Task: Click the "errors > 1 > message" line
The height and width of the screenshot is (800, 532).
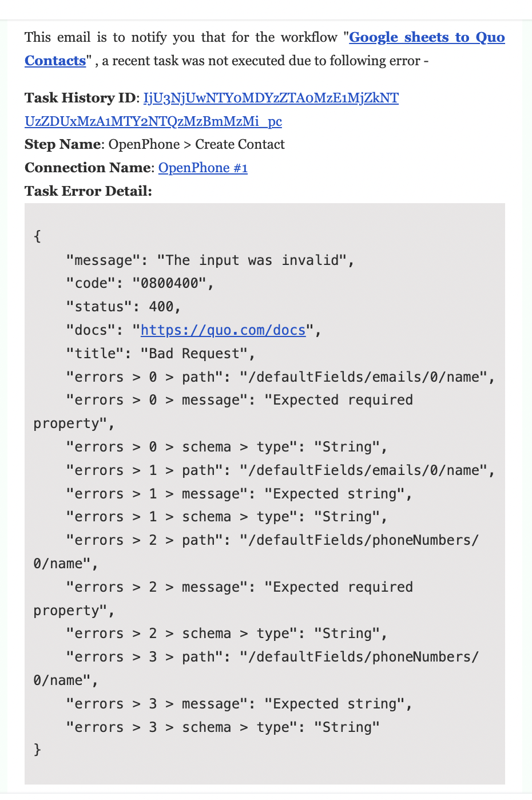Action: tap(239, 494)
